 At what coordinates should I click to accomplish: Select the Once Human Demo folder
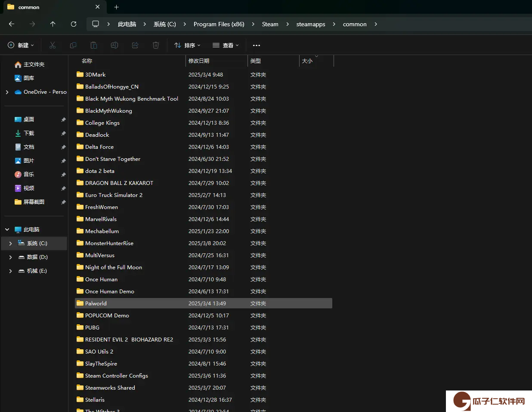204,291
